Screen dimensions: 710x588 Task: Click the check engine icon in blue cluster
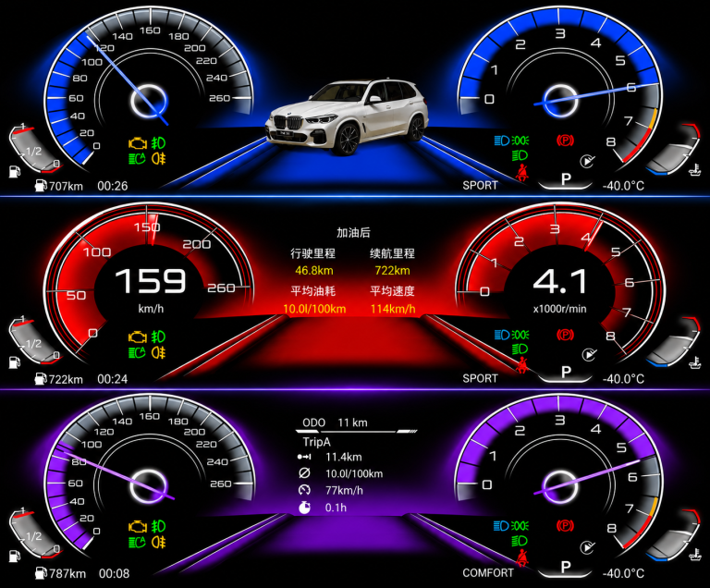[138, 143]
